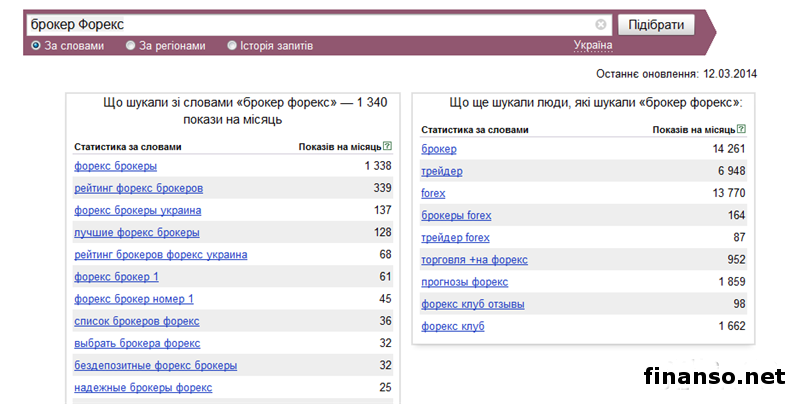Screen dimensions: 800x404
Task: Click help icon in right table header
Action: coord(740,130)
